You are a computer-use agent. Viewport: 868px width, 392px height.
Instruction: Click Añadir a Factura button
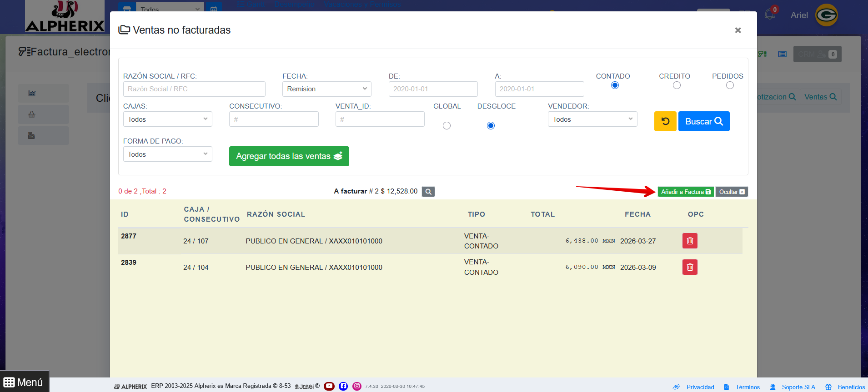[685, 192]
